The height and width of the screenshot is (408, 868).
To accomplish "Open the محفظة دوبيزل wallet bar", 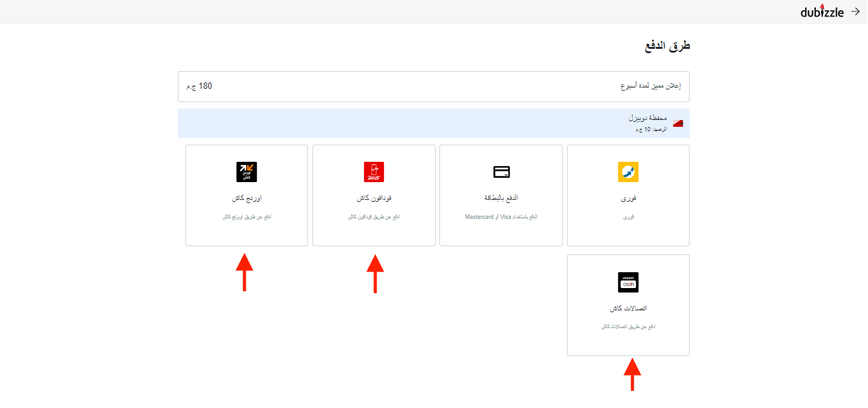I will [x=434, y=123].
